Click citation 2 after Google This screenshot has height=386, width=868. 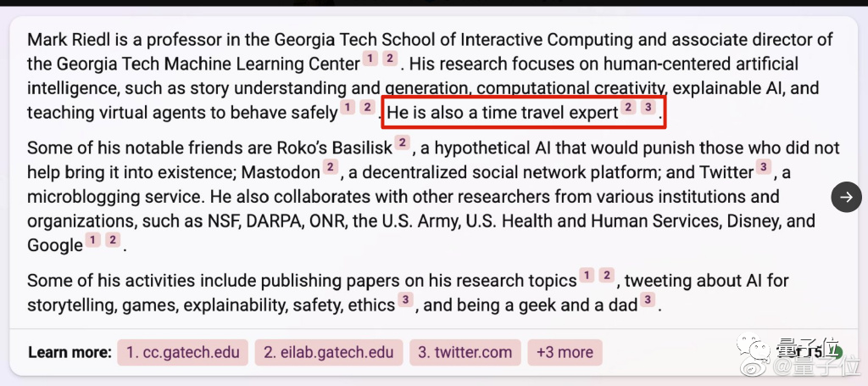coord(113,240)
